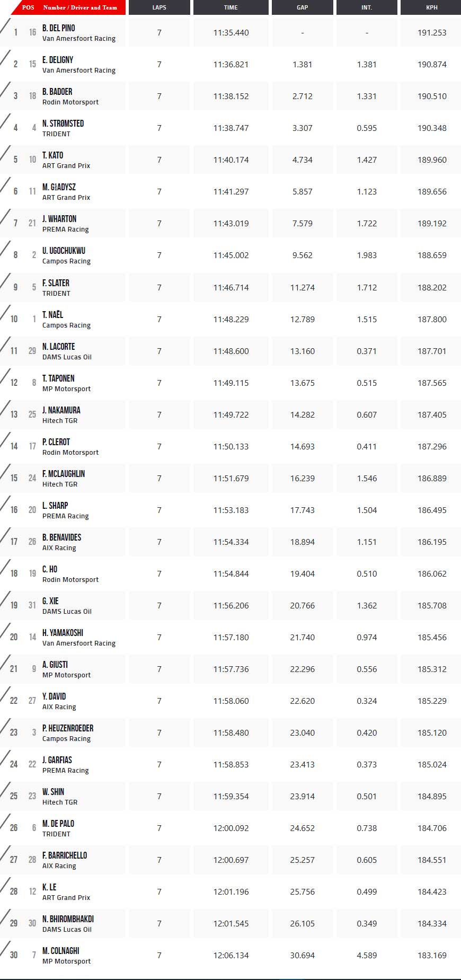This screenshot has height=980, width=461.
Task: Select driver F. MCLAUGHLIN's name
Action: click(x=64, y=474)
